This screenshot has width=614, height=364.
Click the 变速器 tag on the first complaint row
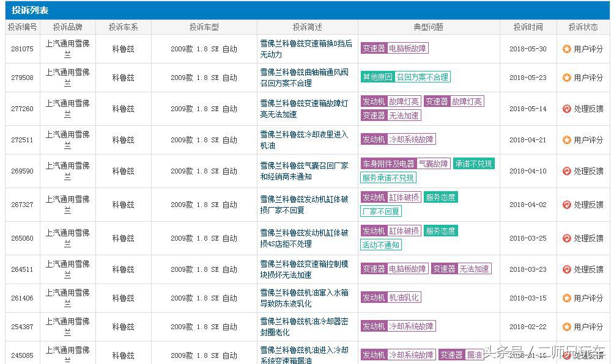374,47
